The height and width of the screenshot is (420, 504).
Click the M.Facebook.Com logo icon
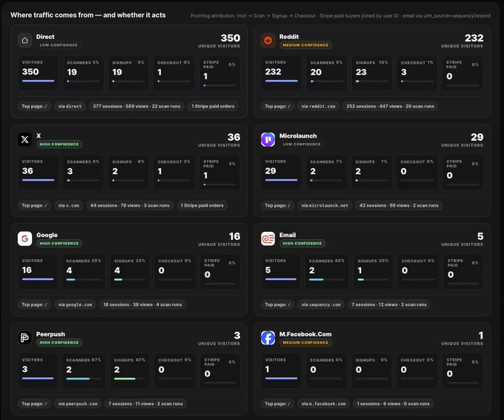[268, 338]
